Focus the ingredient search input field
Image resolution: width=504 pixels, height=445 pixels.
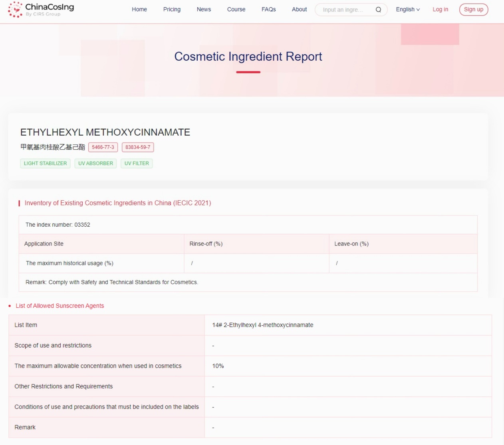[x=343, y=10]
